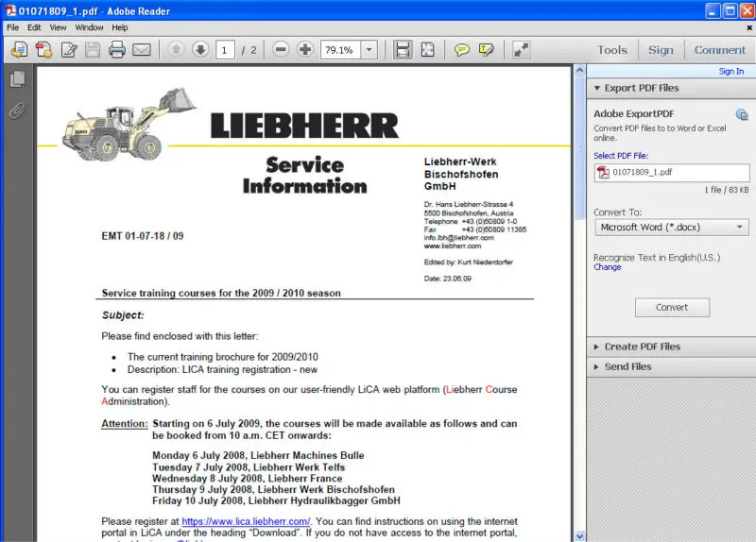Open the Help menu
Image resolution: width=756 pixels, height=542 pixels.
point(120,27)
